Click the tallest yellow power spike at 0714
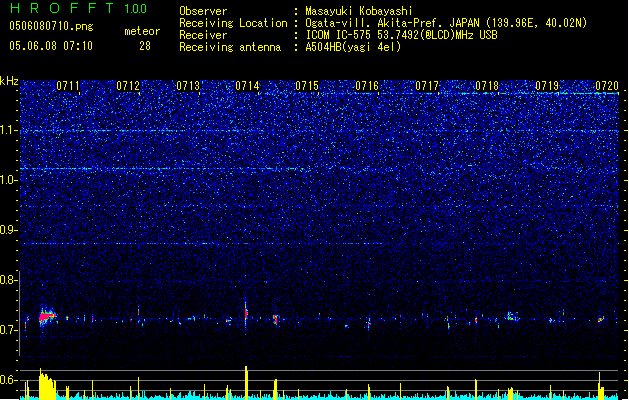 pyautogui.click(x=246, y=383)
